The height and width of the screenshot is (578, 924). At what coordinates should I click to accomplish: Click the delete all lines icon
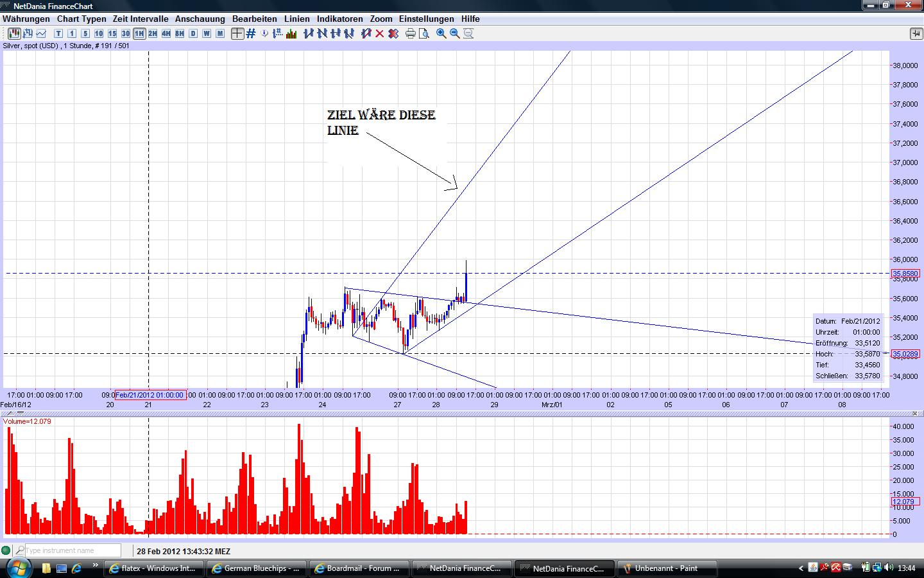click(393, 33)
